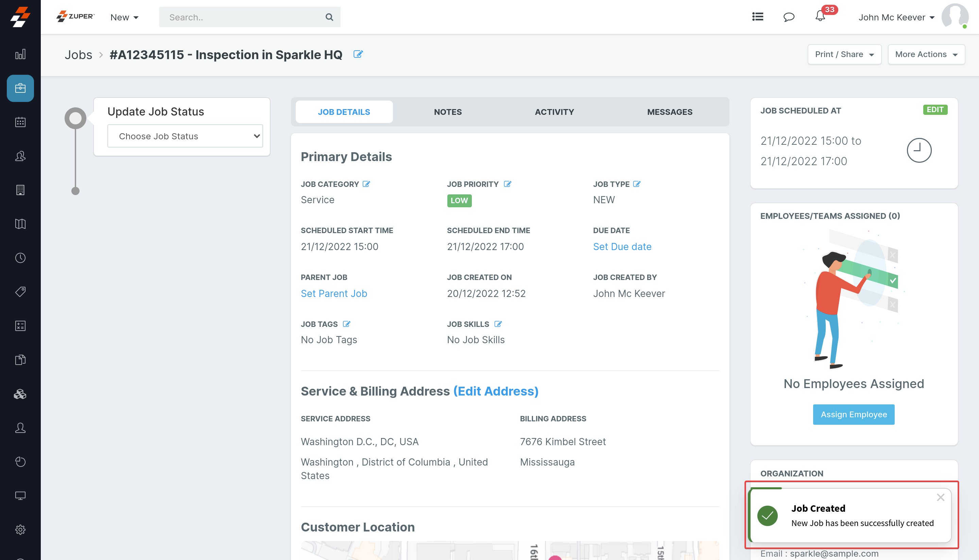
Task: Open the chat bubble icon in header
Action: point(789,17)
